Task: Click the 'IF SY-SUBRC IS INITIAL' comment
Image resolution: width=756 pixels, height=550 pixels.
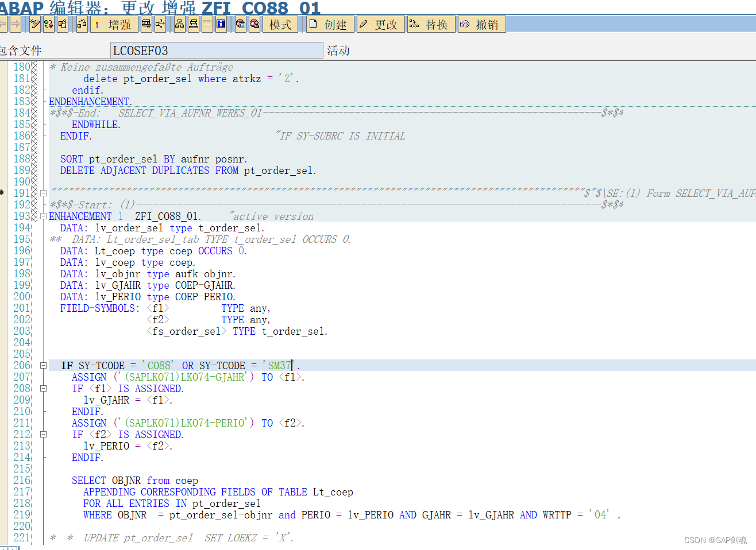Action: point(340,136)
